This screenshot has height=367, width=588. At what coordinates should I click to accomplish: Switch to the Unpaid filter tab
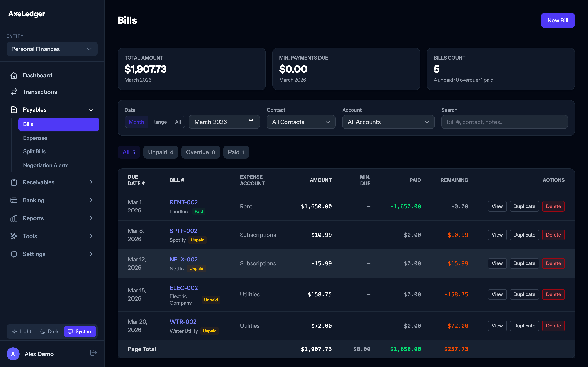tap(160, 152)
